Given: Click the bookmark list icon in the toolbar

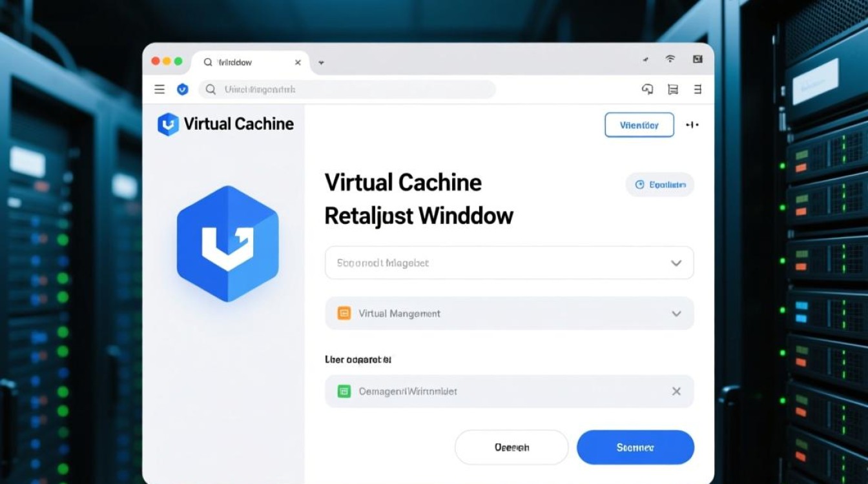Looking at the screenshot, I should click(673, 90).
